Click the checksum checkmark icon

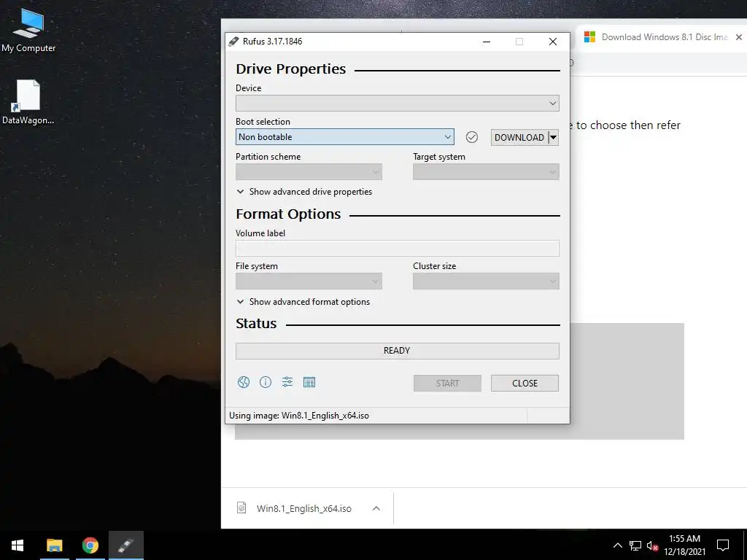[x=472, y=137]
